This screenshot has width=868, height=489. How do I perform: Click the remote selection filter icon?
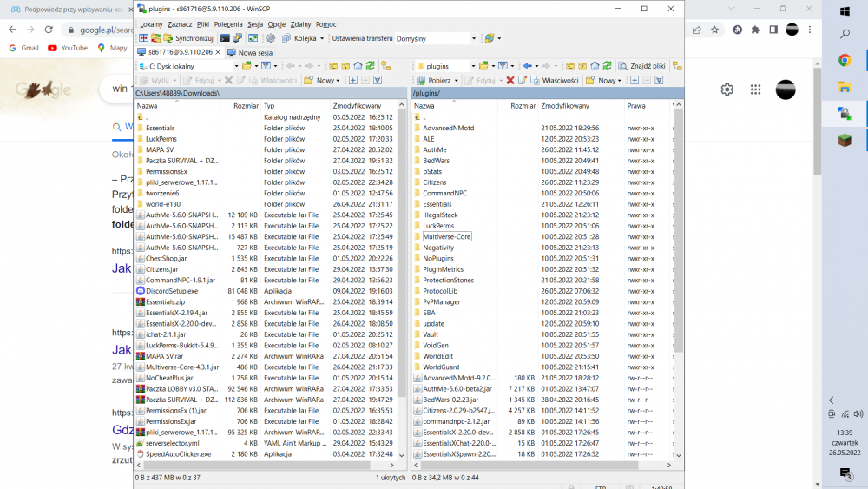click(x=659, y=80)
